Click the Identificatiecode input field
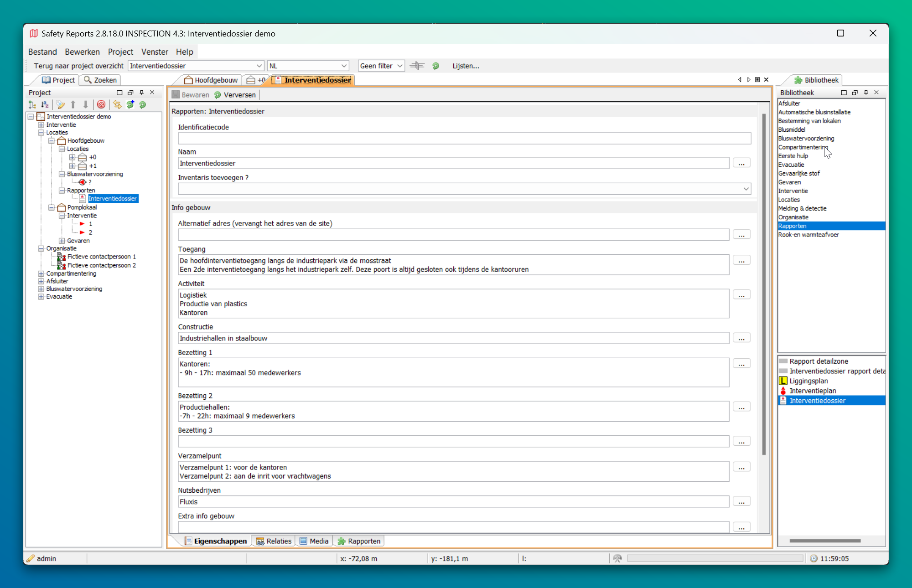Viewport: 912px width, 588px height. [464, 139]
